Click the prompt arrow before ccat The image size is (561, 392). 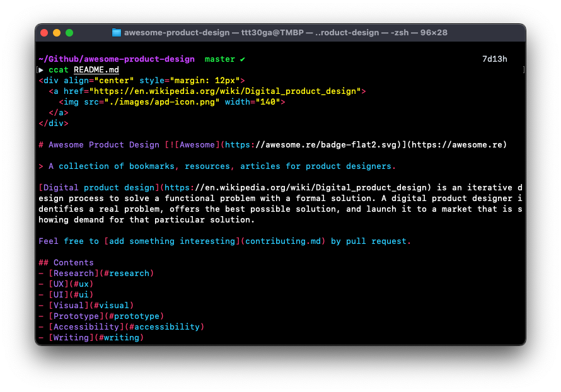coord(41,70)
